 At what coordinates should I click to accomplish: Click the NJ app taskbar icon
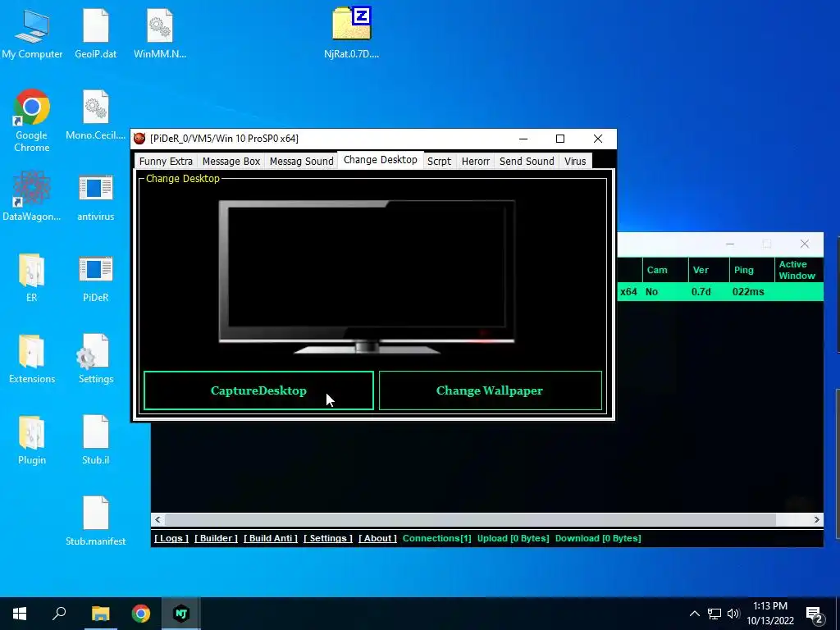(181, 614)
